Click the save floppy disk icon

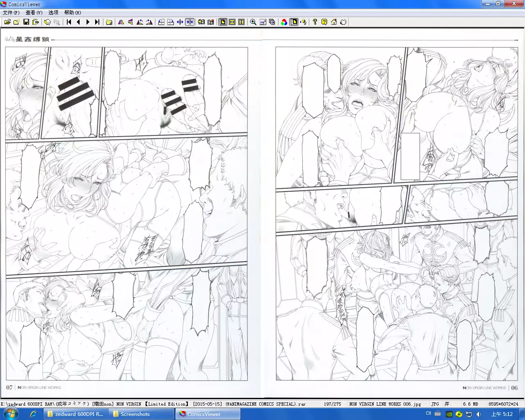pyautogui.click(x=26, y=22)
